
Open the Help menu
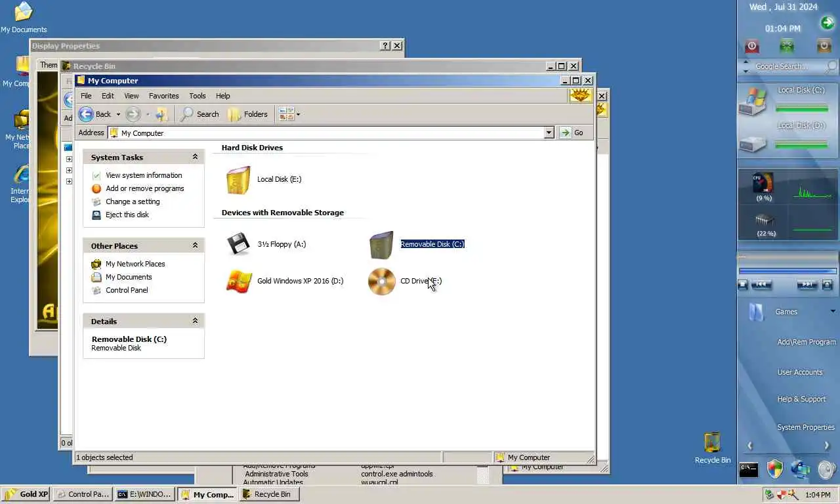[x=222, y=96]
